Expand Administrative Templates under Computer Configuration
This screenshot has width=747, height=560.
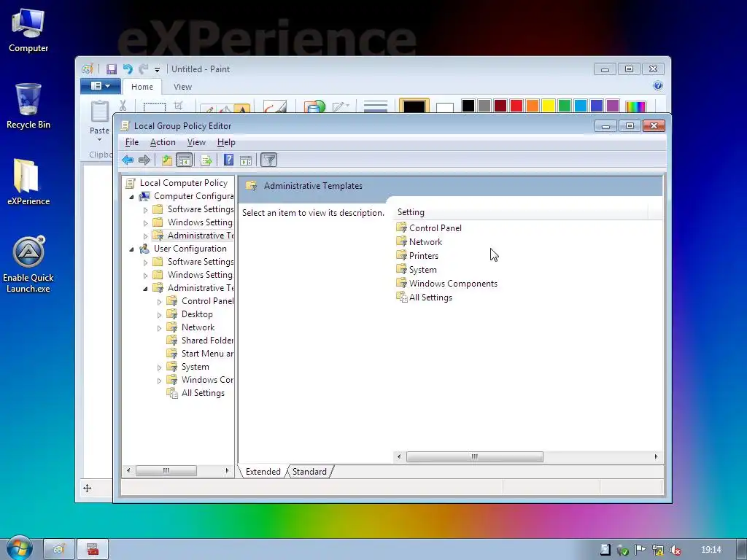coord(146,236)
